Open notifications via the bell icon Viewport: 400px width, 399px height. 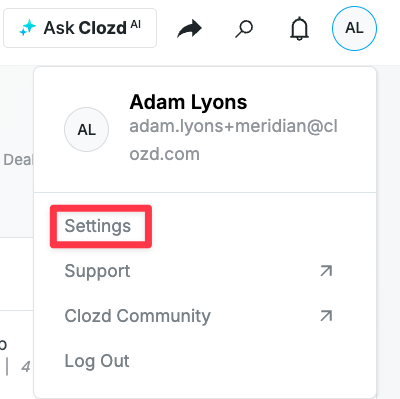tap(299, 28)
